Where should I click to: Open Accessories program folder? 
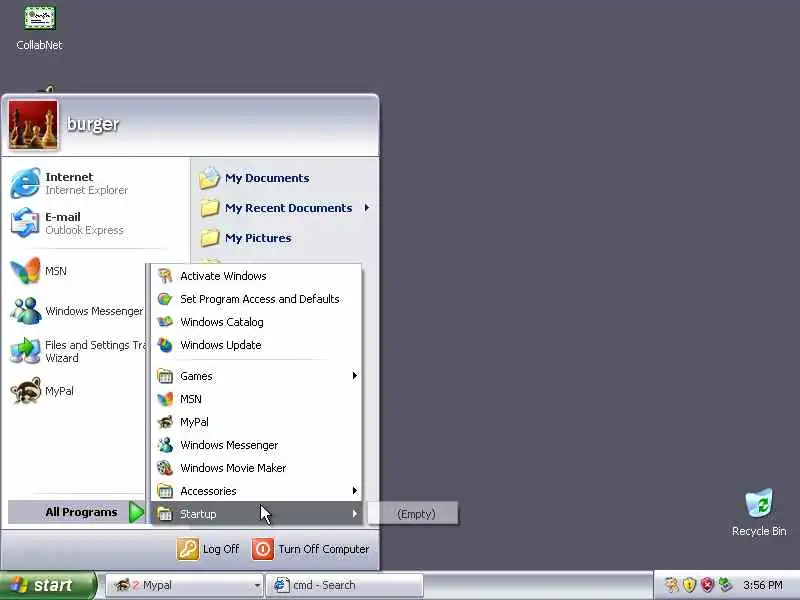pos(257,491)
